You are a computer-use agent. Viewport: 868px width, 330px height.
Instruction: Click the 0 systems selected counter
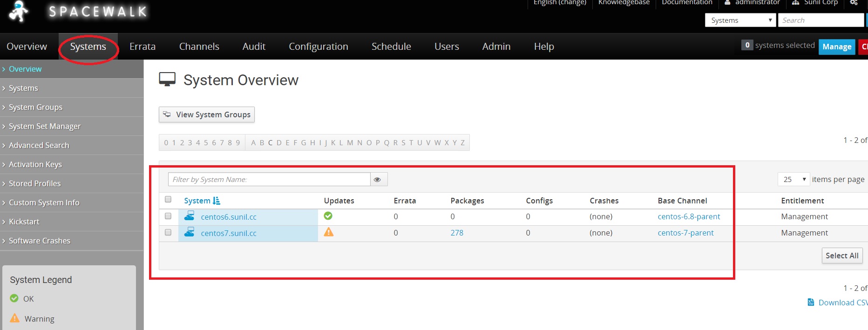778,45
